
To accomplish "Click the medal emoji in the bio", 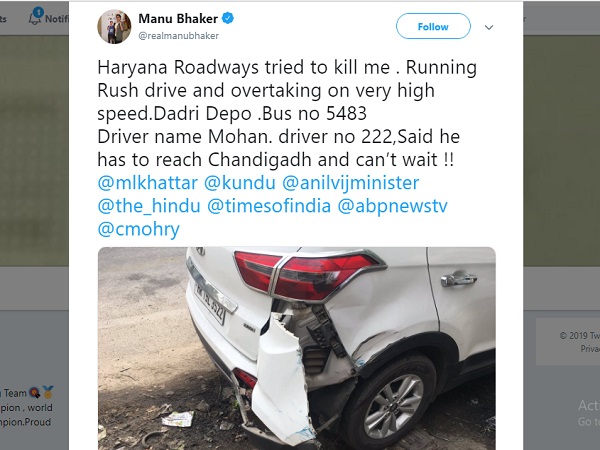I will pos(48,392).
